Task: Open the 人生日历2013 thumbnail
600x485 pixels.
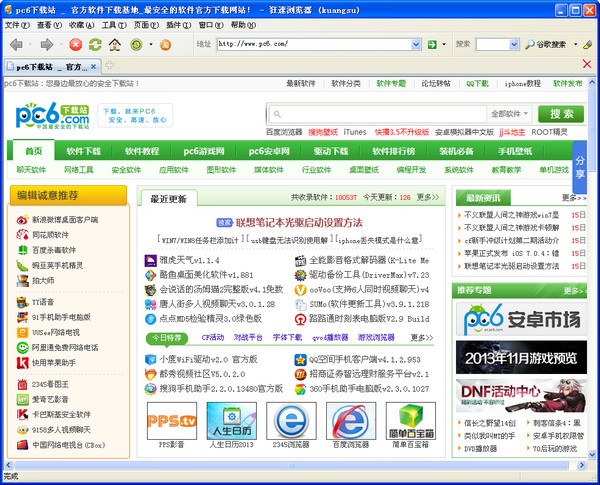Action: click(232, 421)
